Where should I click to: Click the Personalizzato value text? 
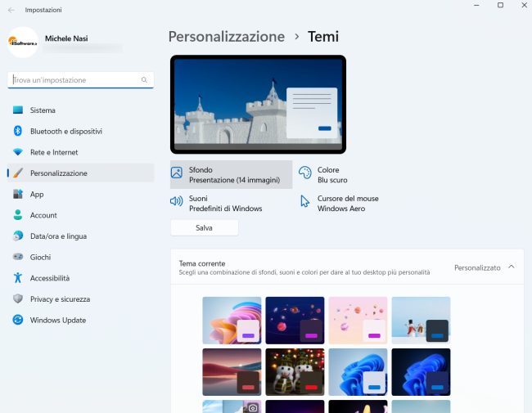tap(477, 268)
